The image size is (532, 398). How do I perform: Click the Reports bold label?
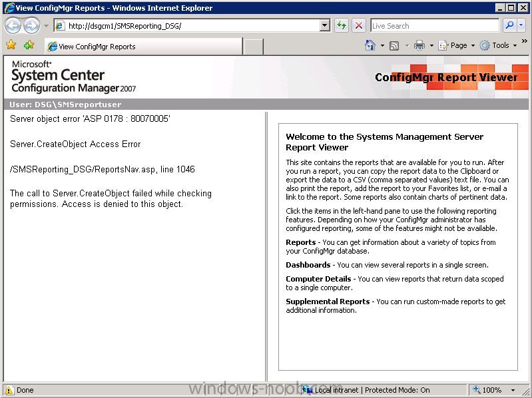click(x=300, y=242)
